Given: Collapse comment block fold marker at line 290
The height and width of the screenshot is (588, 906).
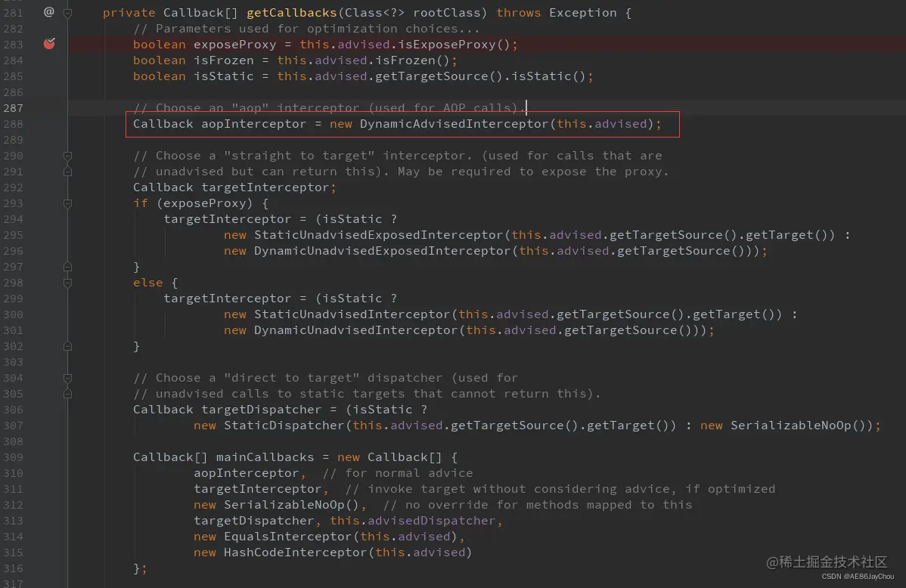Looking at the screenshot, I should click(67, 156).
